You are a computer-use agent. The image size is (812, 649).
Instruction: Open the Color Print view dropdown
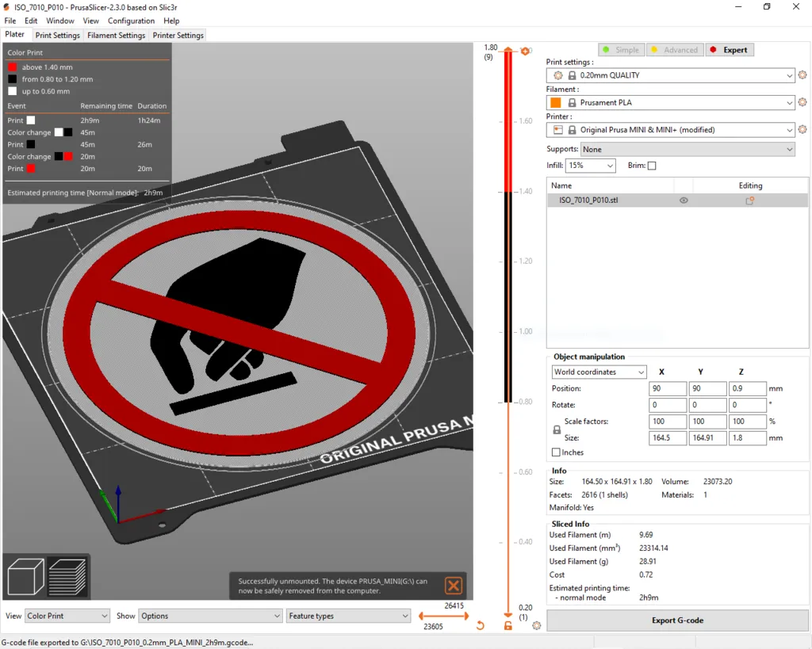coord(67,616)
